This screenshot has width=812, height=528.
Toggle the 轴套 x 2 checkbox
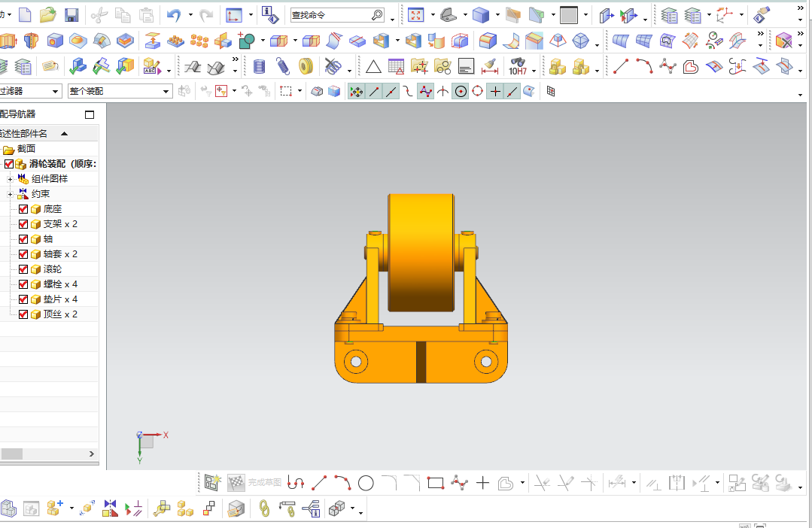pos(23,254)
